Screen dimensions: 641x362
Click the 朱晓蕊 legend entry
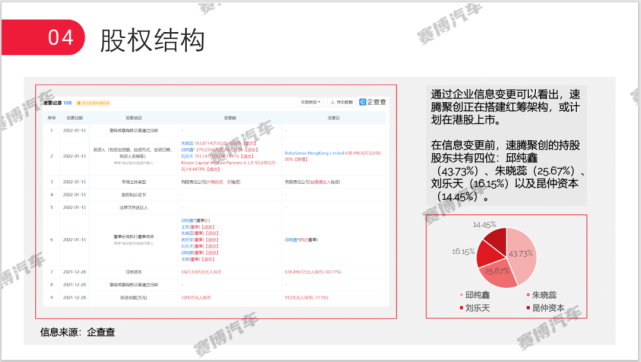coord(541,295)
